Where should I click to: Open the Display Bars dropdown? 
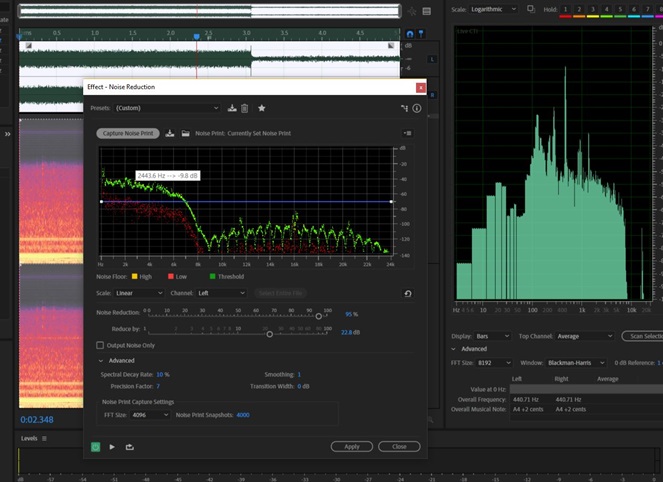point(493,337)
